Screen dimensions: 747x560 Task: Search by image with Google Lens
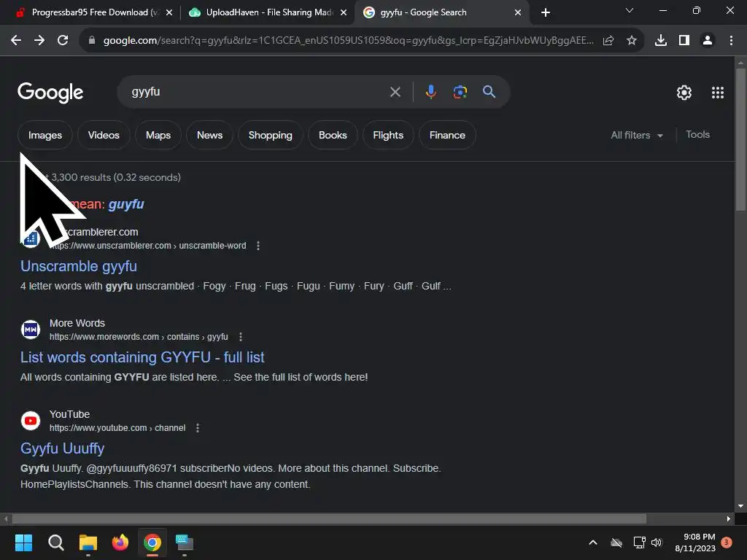pyautogui.click(x=460, y=92)
